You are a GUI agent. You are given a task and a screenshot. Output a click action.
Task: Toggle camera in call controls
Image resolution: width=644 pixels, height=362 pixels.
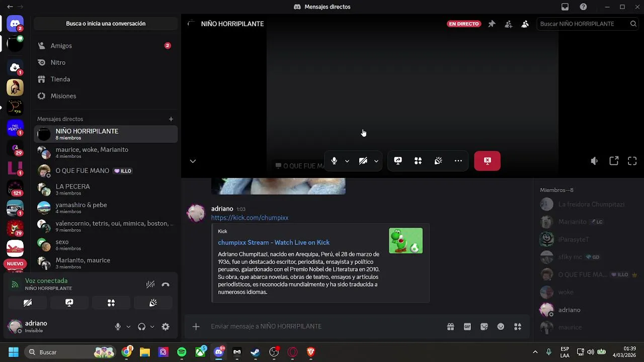(363, 161)
